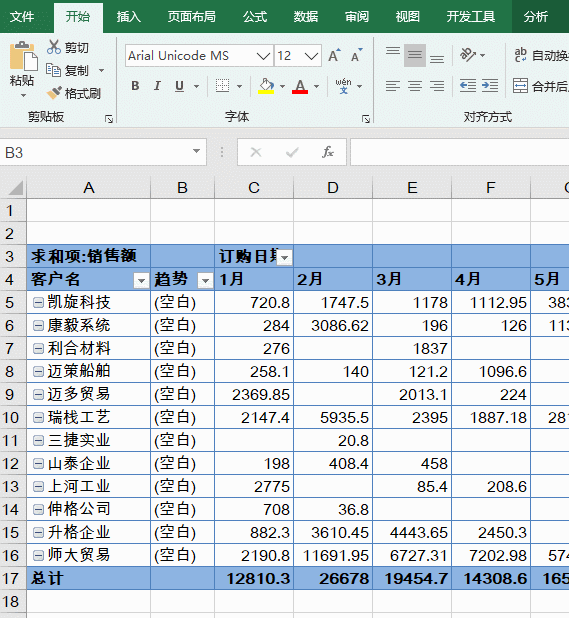The image size is (569, 618).
Task: Click the Name Box showing B3
Action: [103, 152]
